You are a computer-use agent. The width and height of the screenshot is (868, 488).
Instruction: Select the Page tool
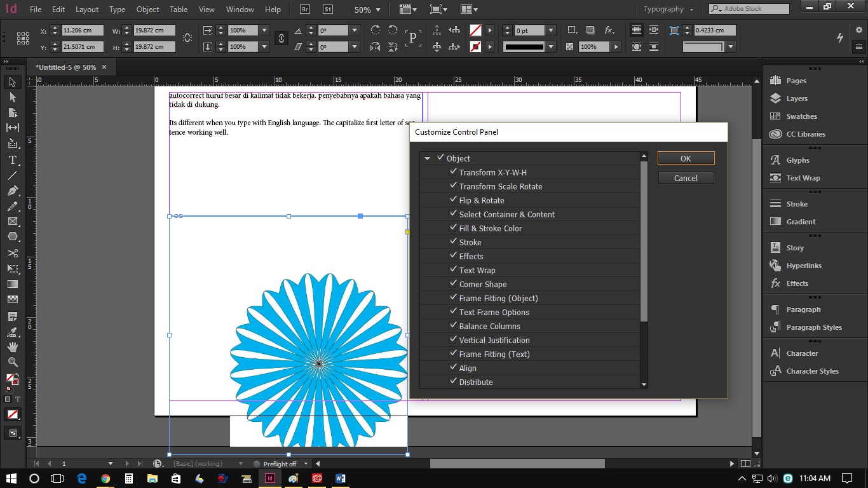(x=13, y=112)
